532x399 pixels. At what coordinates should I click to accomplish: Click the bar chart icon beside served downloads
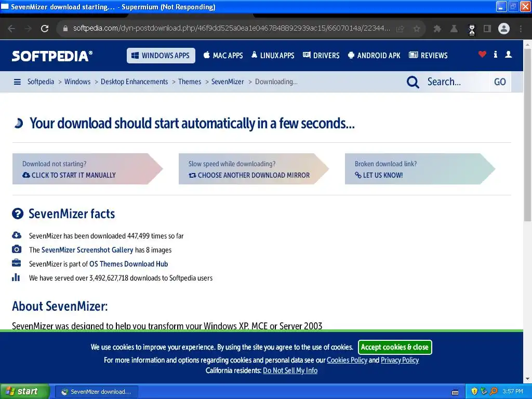[16, 277]
